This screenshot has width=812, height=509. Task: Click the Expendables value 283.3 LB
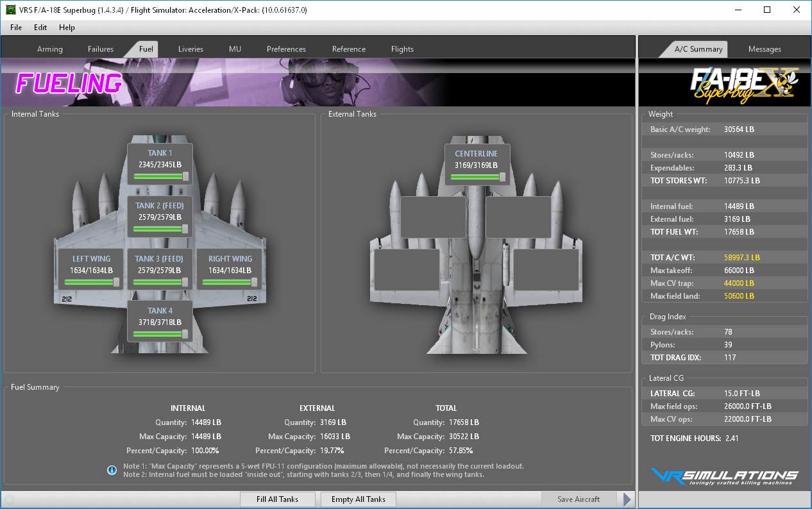click(738, 168)
